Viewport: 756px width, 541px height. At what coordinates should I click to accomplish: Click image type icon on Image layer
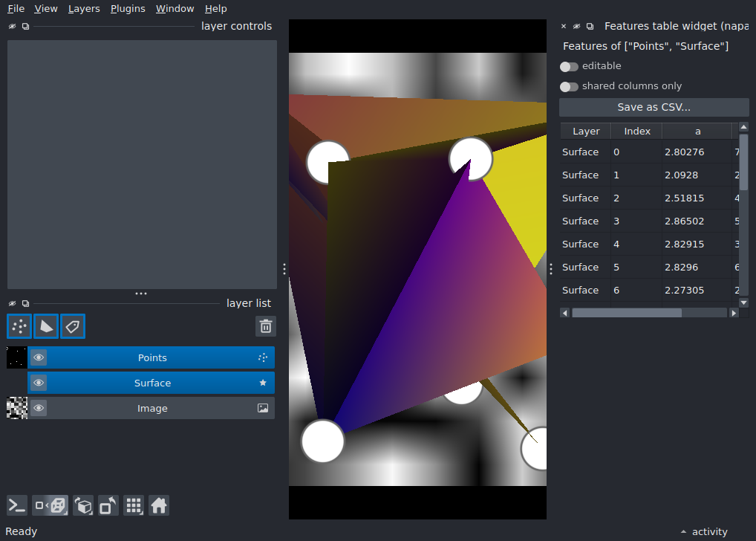point(263,408)
